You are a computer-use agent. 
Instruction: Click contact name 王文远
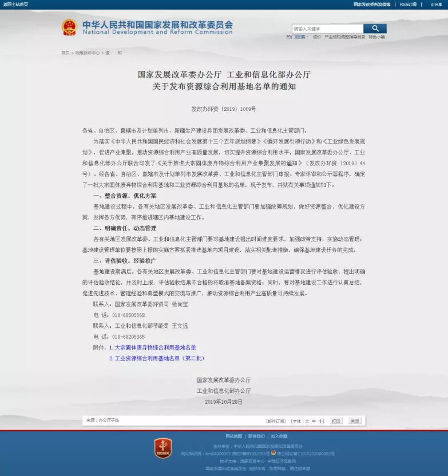180,326
